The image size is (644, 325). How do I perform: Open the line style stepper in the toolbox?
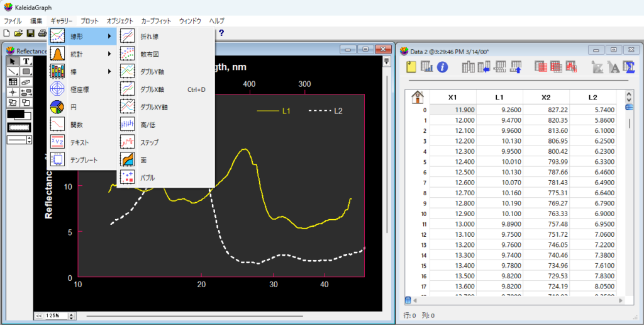(x=29, y=140)
